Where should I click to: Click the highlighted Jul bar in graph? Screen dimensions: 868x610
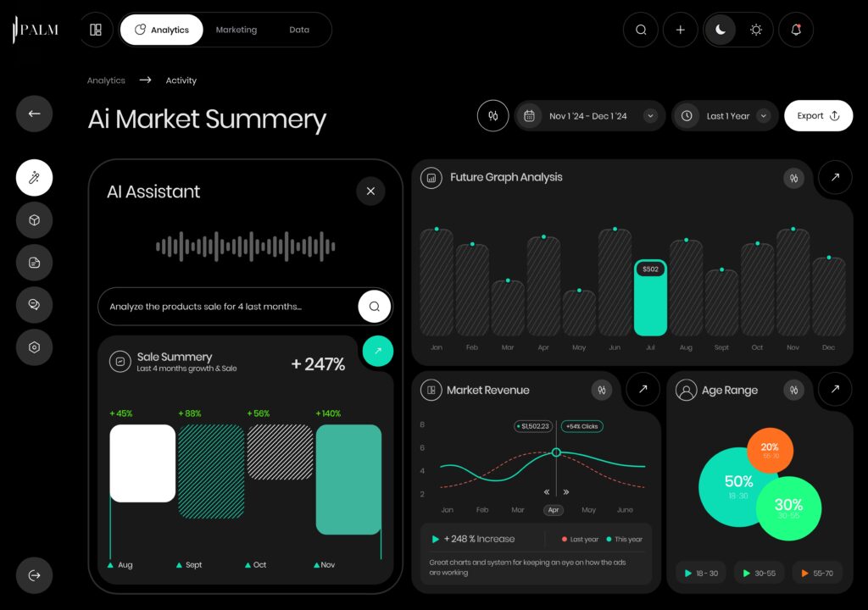click(650, 298)
